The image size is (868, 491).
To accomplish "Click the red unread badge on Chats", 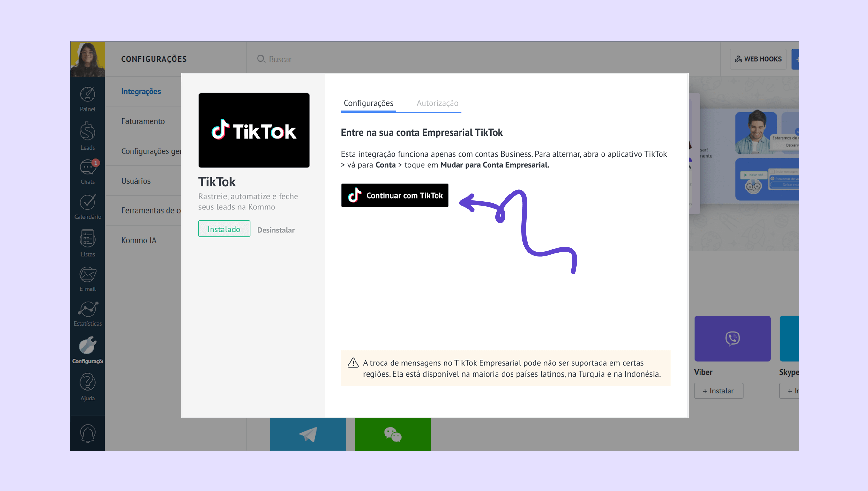I will [95, 163].
